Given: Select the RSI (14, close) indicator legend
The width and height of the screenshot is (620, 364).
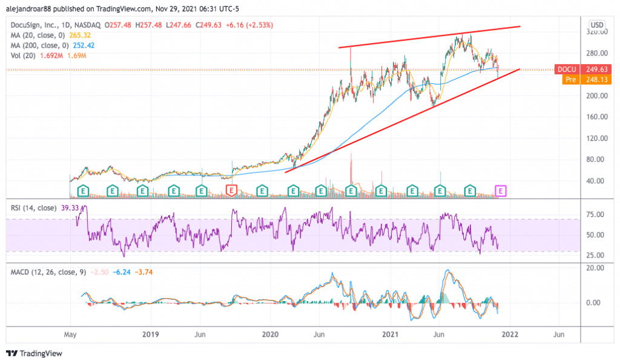Looking at the screenshot, I should pos(34,207).
